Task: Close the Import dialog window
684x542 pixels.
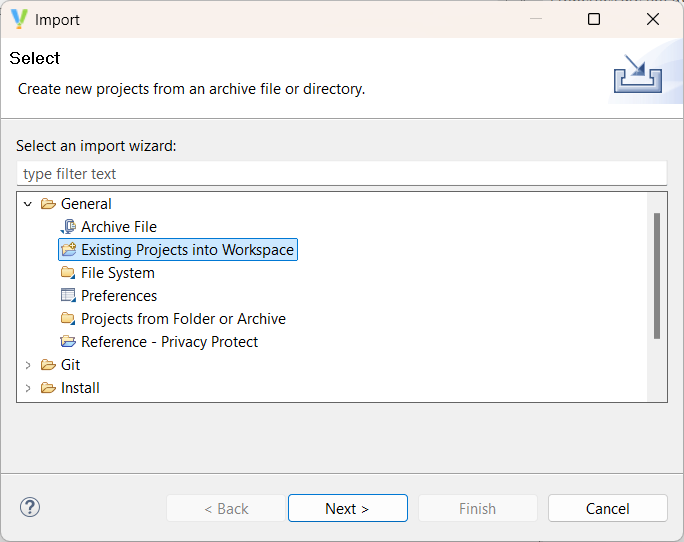Action: pos(653,19)
